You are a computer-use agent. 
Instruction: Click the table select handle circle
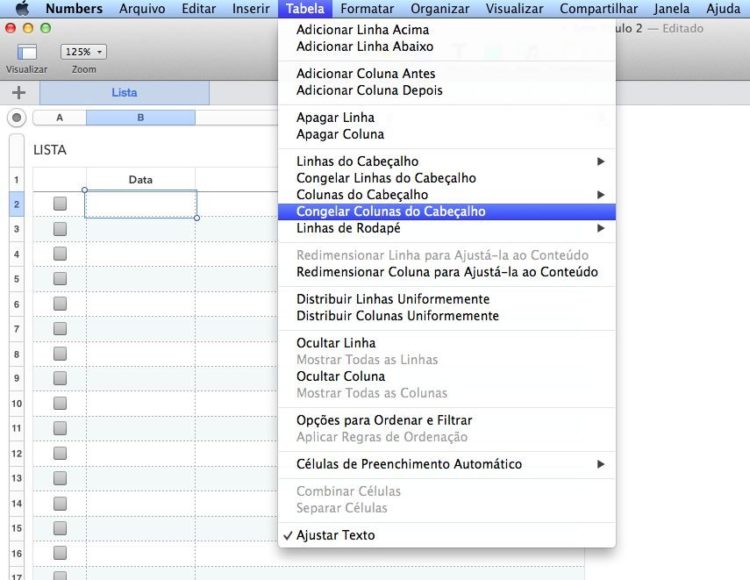pyautogui.click(x=16, y=117)
